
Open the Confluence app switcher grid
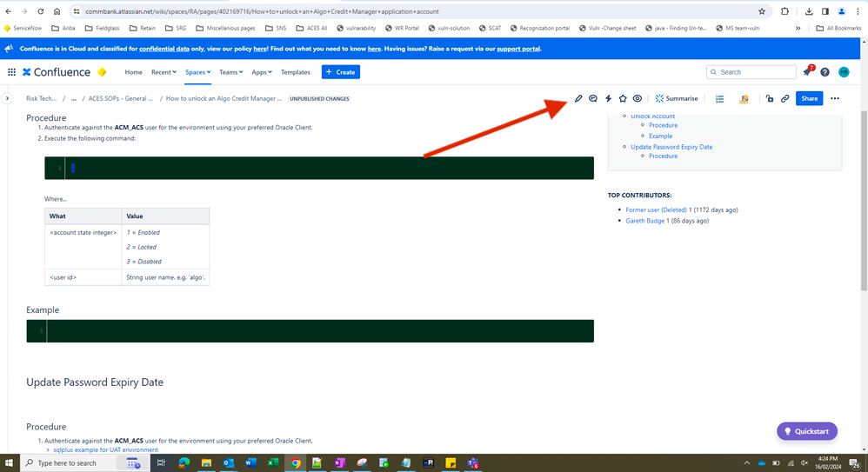[11, 72]
